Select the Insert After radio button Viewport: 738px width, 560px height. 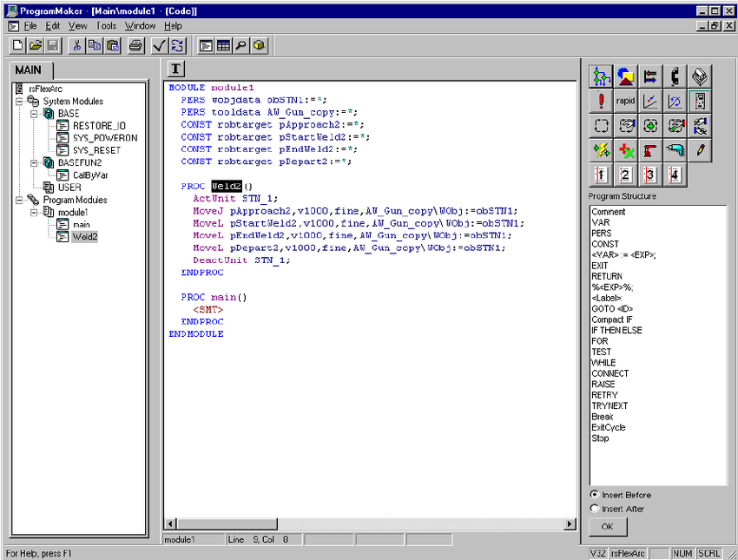tap(595, 509)
